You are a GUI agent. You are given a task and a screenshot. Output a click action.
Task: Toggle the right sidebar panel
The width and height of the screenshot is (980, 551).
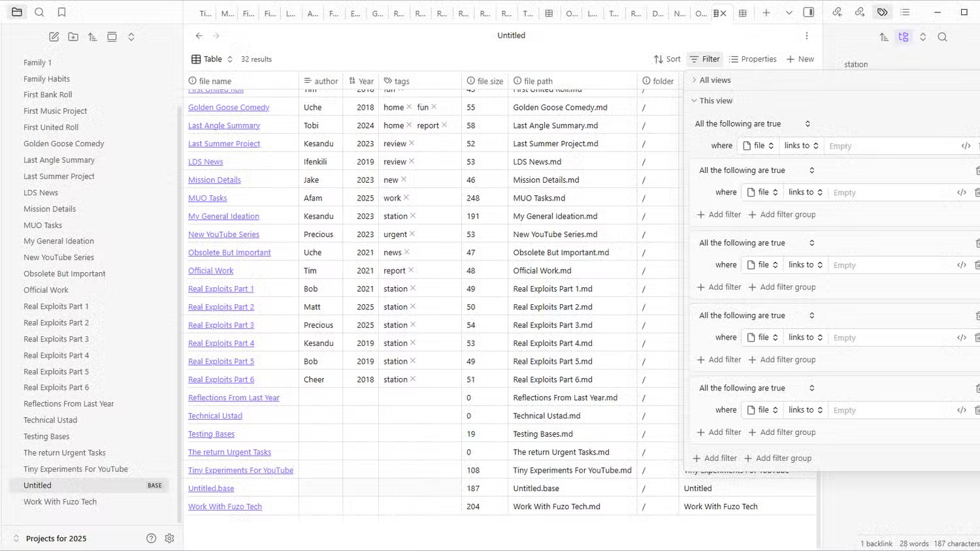point(808,12)
